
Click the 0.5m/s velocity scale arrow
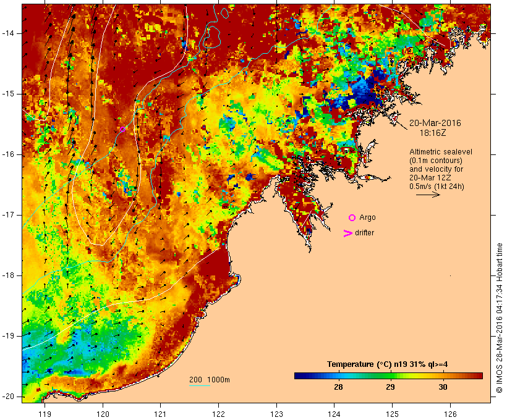428,195
